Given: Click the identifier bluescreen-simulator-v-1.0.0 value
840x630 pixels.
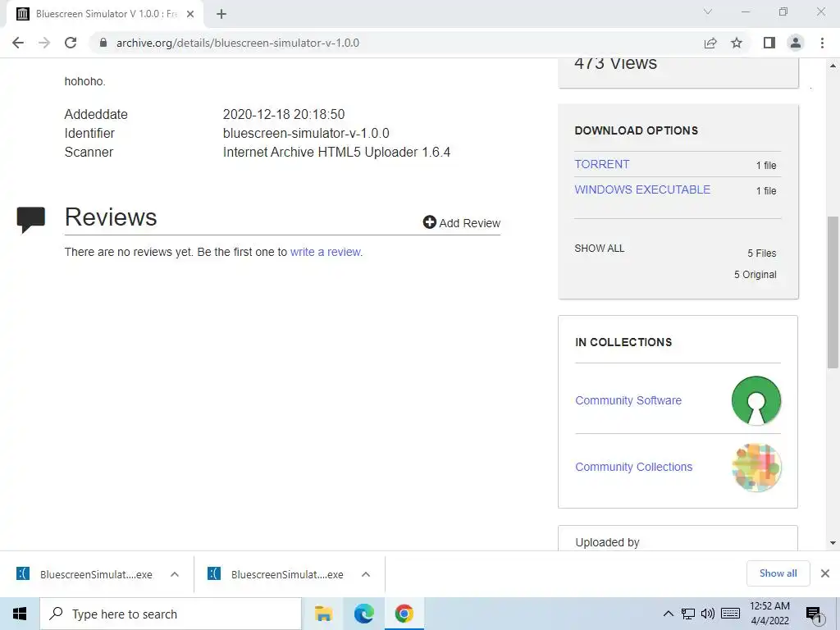Looking at the screenshot, I should point(306,133).
